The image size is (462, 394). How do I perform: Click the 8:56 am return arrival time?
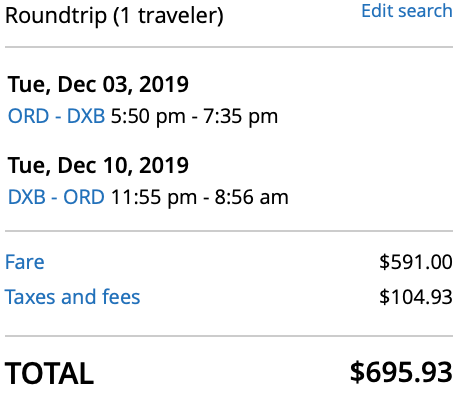(251, 197)
